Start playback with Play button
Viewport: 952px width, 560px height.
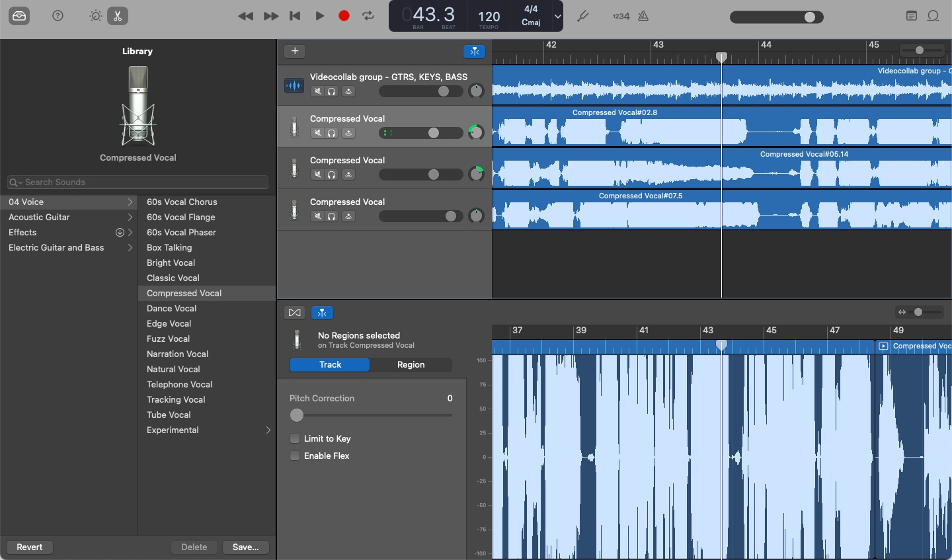click(320, 16)
